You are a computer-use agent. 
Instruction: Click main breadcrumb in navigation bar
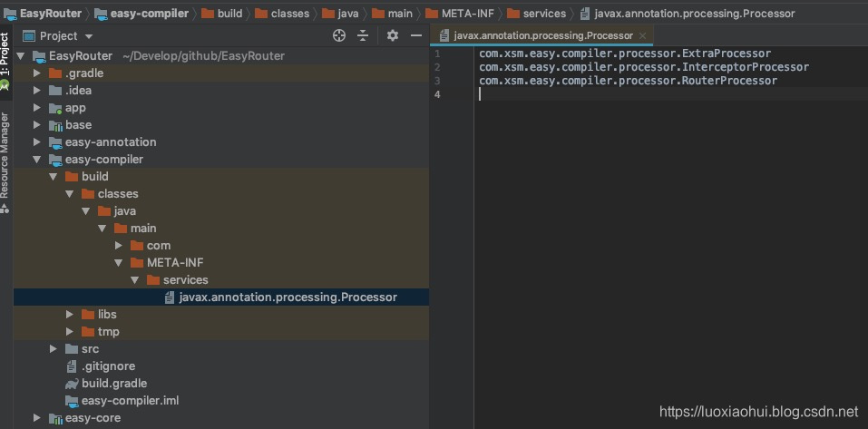[392, 14]
